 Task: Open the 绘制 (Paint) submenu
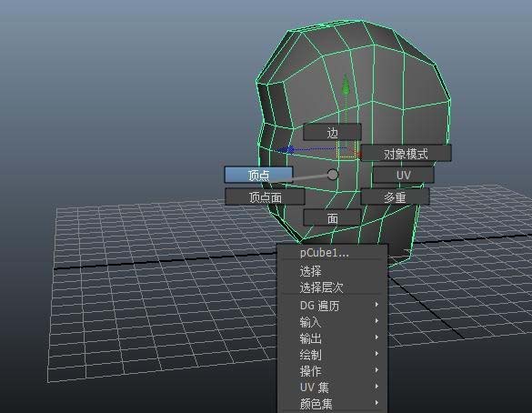point(333,354)
